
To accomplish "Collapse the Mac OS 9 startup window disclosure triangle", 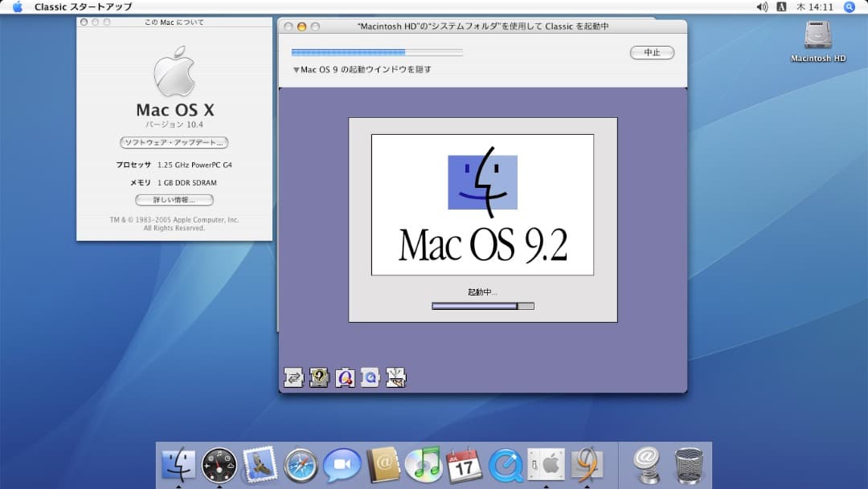I will point(296,68).
